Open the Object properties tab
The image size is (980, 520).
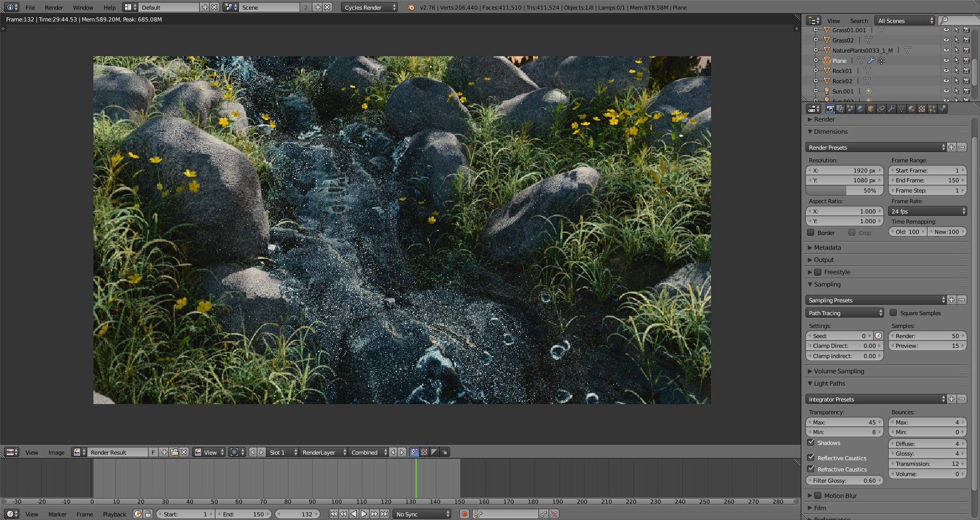coord(871,109)
